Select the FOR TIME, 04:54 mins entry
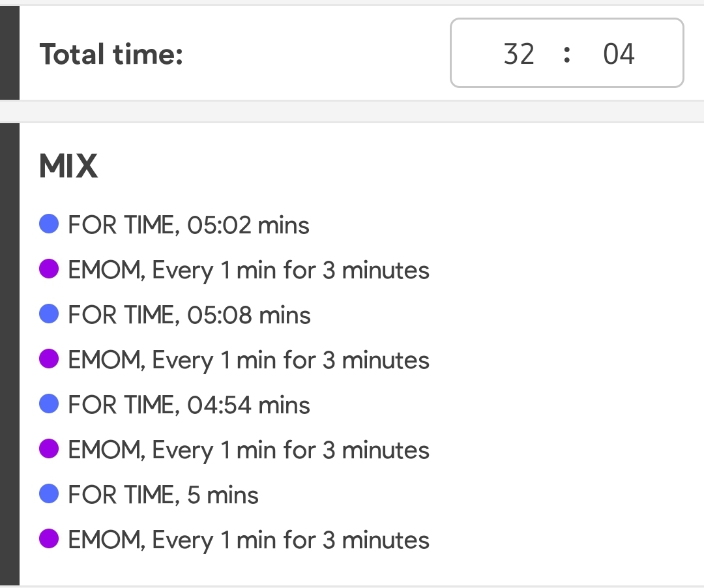This screenshot has height=588, width=704. click(188, 404)
